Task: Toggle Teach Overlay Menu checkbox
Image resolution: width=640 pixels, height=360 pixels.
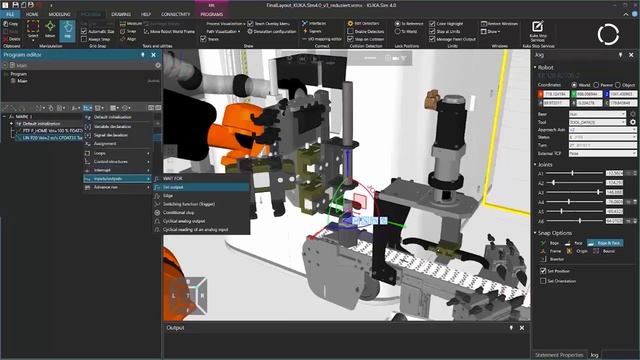Action: coord(250,24)
